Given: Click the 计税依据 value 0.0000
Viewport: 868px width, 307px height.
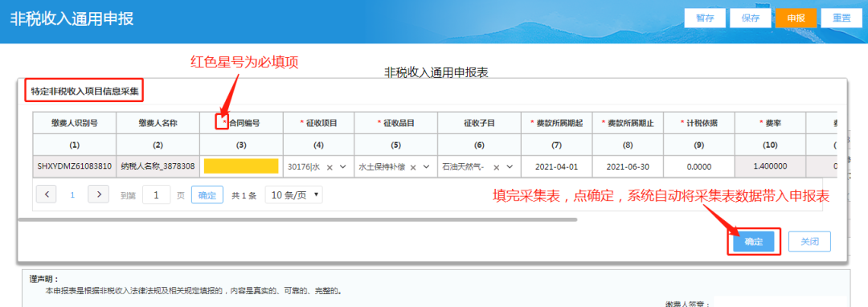Looking at the screenshot, I should (698, 166).
